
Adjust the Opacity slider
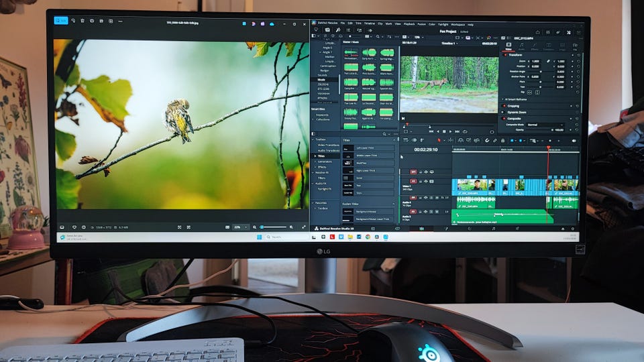click(x=539, y=129)
